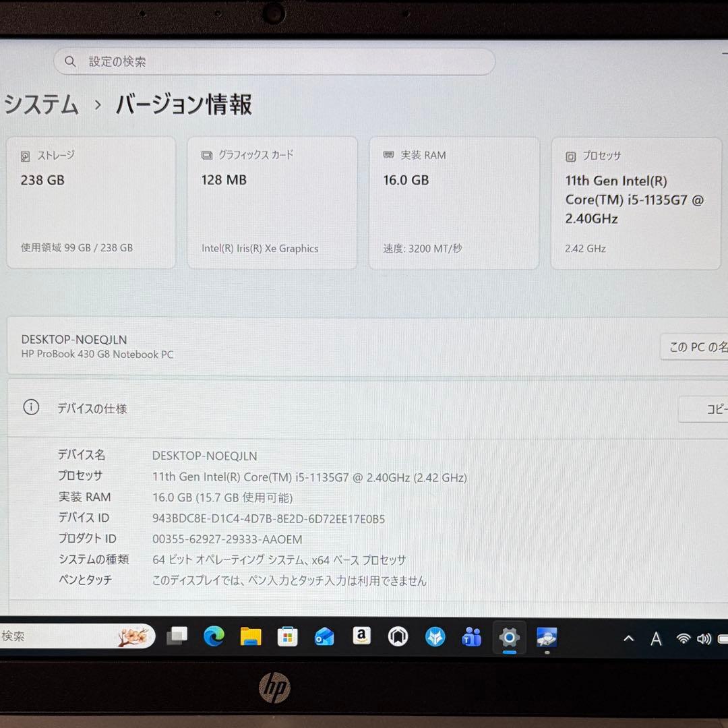Open Amazon from the taskbar
Viewport: 728px width, 728px height.
click(x=361, y=636)
